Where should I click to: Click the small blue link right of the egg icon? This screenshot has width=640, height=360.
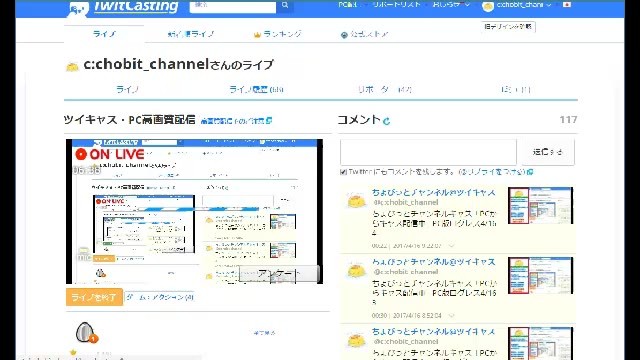click(x=264, y=333)
